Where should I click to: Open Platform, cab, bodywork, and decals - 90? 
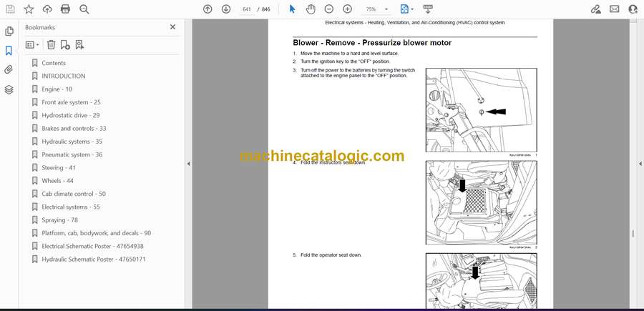coord(96,233)
